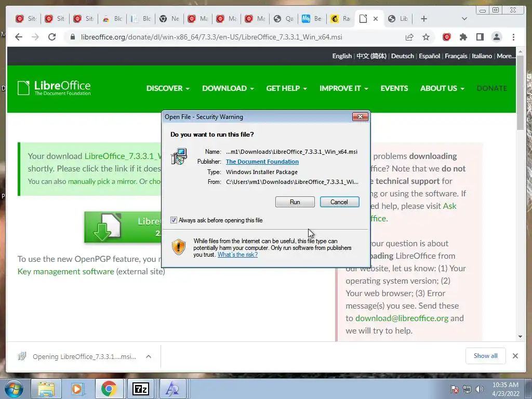The height and width of the screenshot is (399, 532).
Task: Click the Action Center flag tray icon
Action: tap(454, 389)
